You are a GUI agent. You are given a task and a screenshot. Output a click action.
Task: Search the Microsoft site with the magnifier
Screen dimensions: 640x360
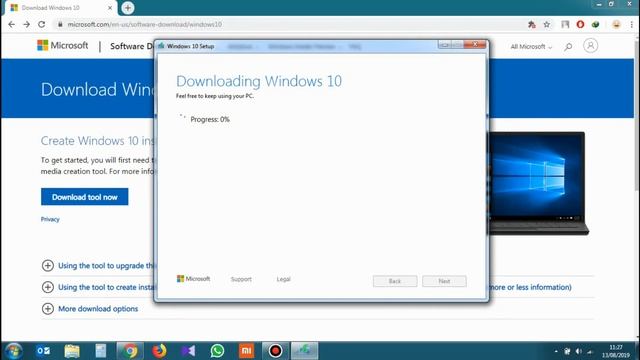pos(568,47)
